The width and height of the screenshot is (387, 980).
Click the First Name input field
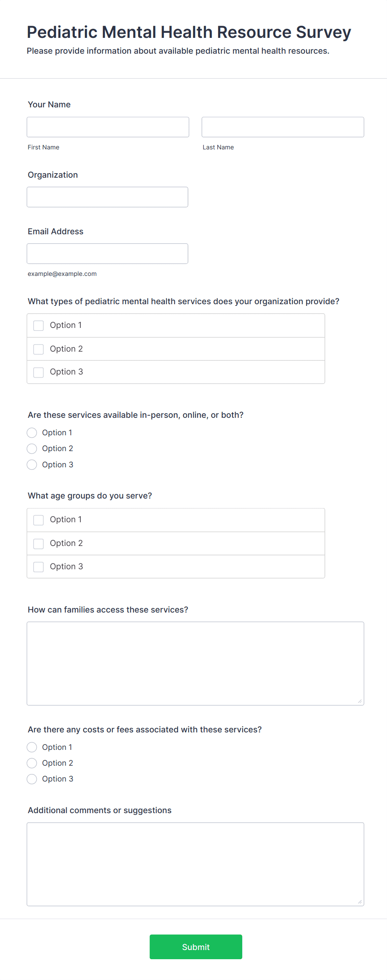pos(108,127)
